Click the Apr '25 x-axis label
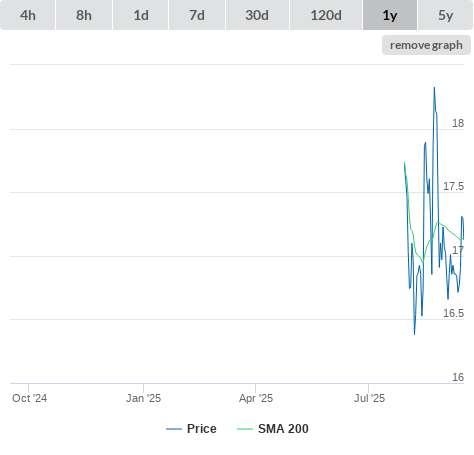This screenshot has width=474, height=455. [256, 398]
